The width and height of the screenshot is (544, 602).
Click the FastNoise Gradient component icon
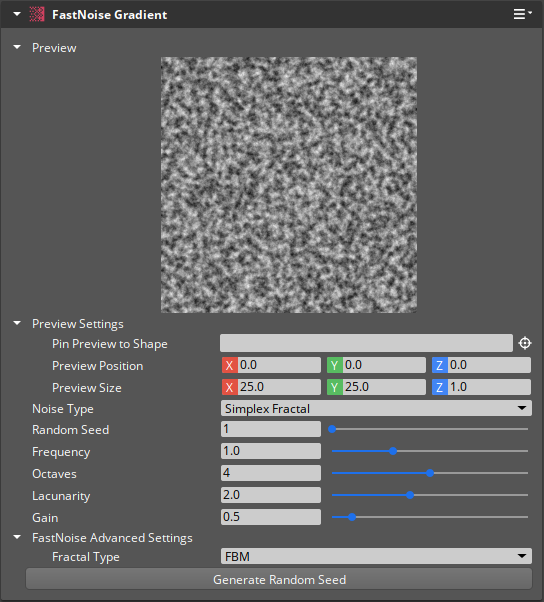(37, 15)
